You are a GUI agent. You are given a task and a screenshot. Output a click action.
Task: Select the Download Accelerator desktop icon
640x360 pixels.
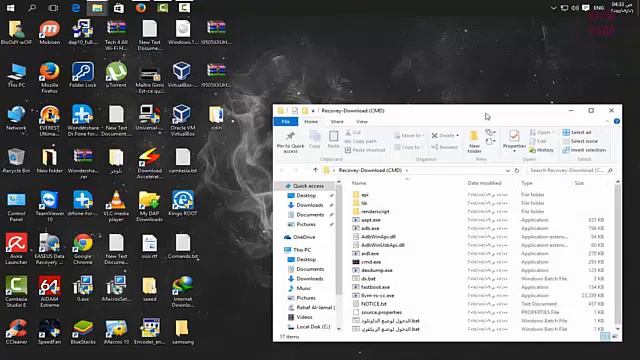point(149,163)
